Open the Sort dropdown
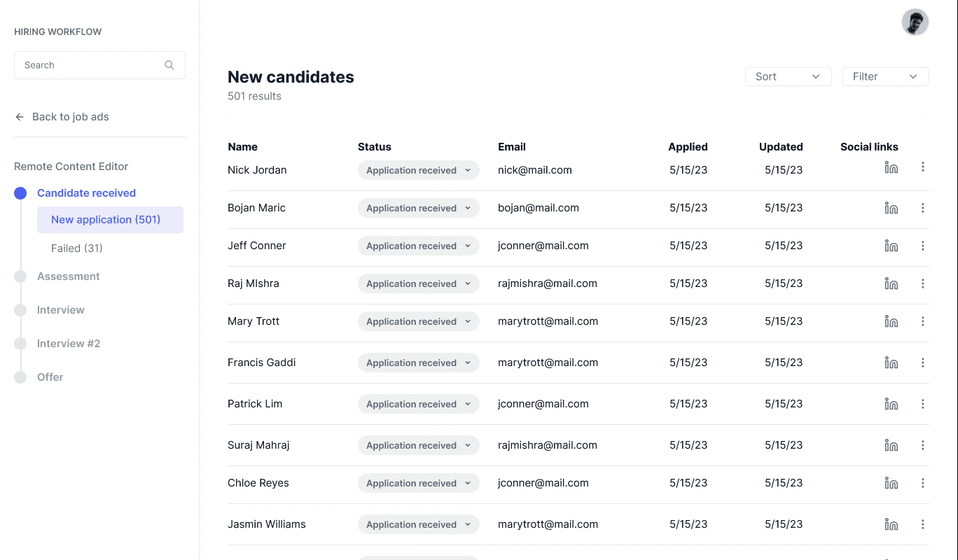Image resolution: width=958 pixels, height=560 pixels. click(x=788, y=77)
